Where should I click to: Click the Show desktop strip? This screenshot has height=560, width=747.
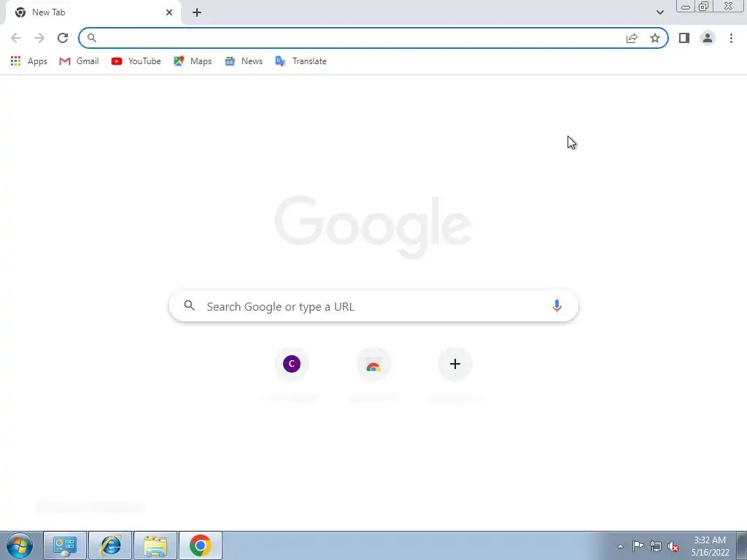point(742,545)
